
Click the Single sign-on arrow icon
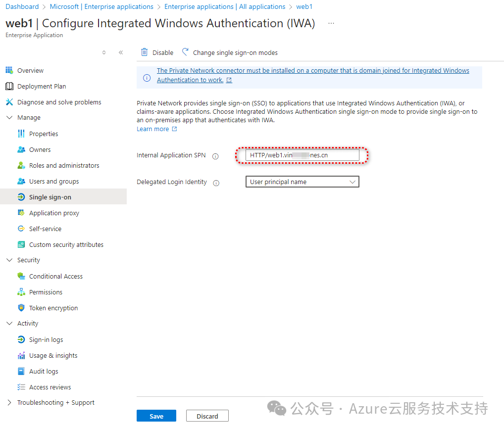21,197
